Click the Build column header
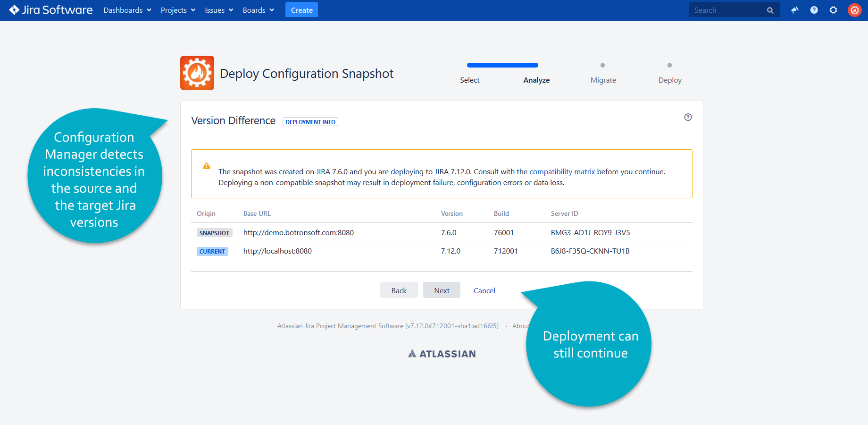Viewport: 868px width, 425px height. point(501,213)
